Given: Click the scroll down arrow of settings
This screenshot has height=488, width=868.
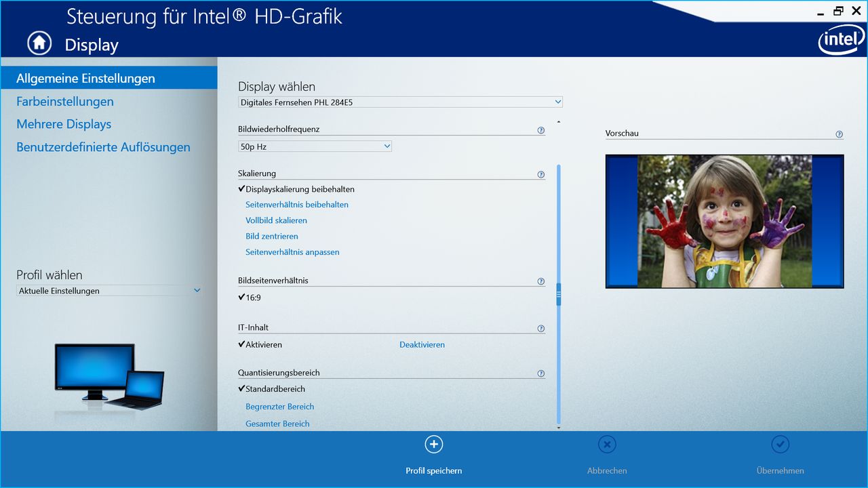Looking at the screenshot, I should [559, 428].
